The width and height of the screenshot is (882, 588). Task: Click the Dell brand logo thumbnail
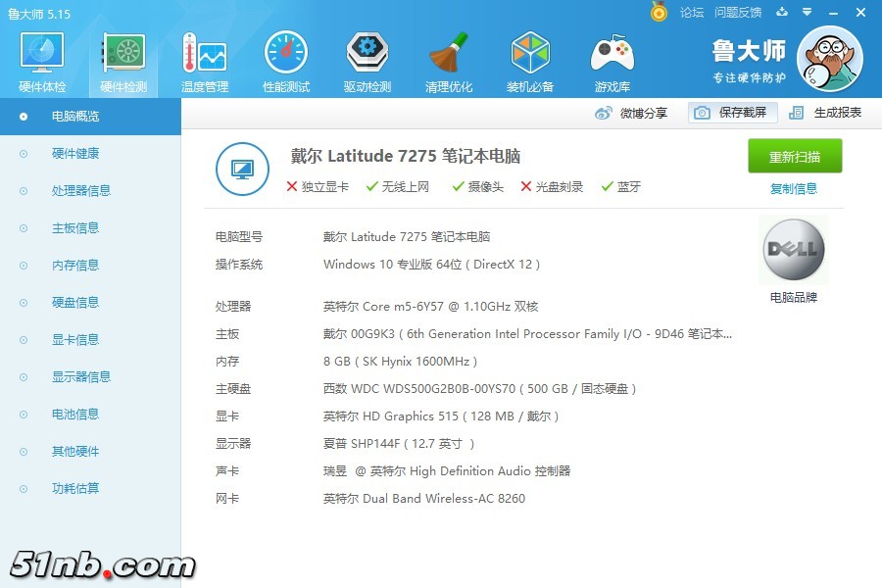point(792,249)
